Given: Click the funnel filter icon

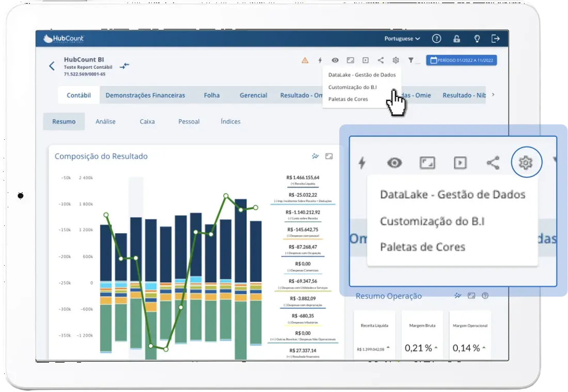Looking at the screenshot, I should (411, 60).
